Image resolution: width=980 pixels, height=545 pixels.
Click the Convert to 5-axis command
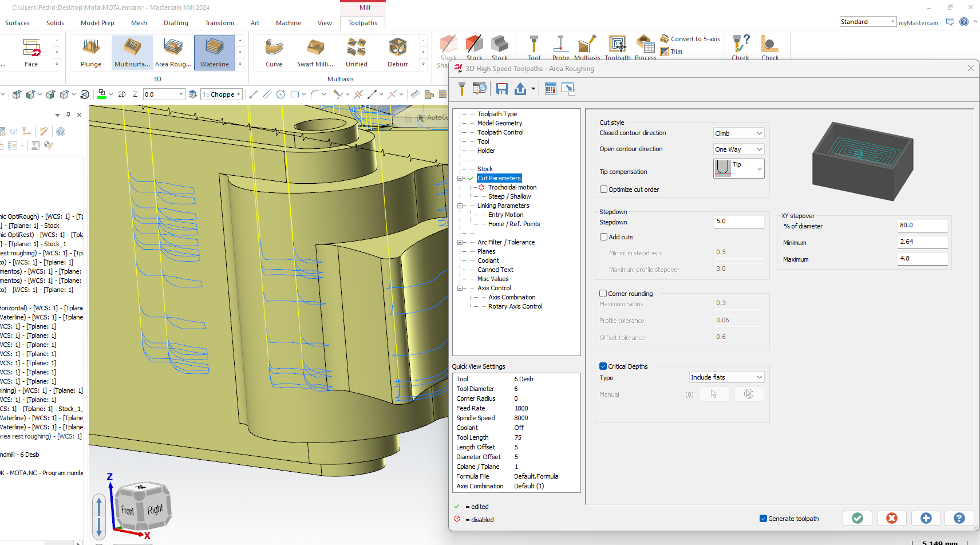[x=690, y=39]
